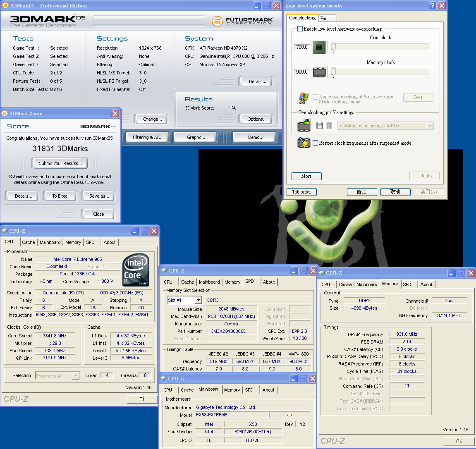This screenshot has height=449, width=476.
Task: Click the Core clock slider handle
Action: tap(333, 47)
